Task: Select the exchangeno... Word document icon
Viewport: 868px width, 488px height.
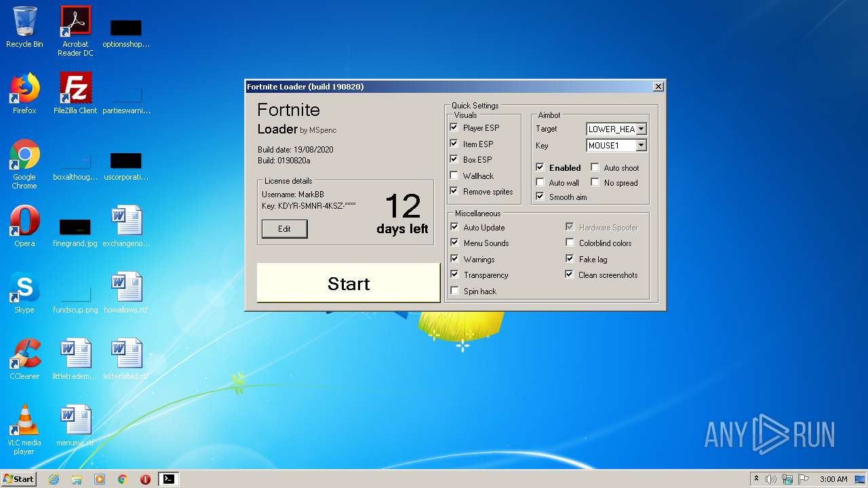Action: click(126, 226)
